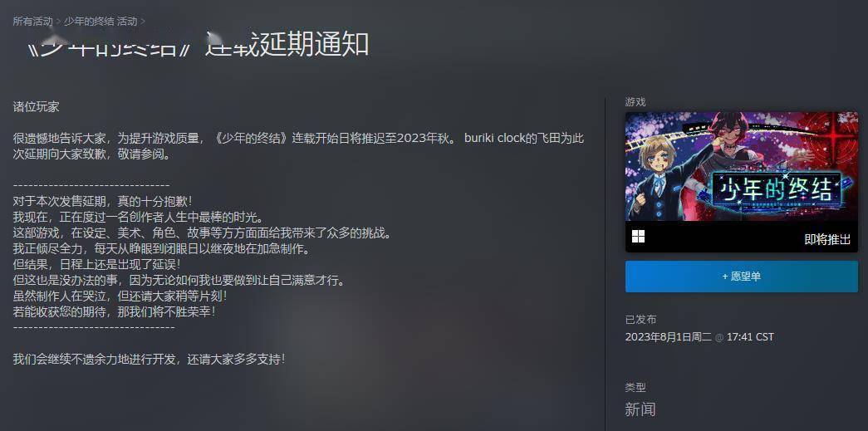Click the breadcrumb arrow after 少年的终结 活动
868x431 pixels.
pos(143,22)
